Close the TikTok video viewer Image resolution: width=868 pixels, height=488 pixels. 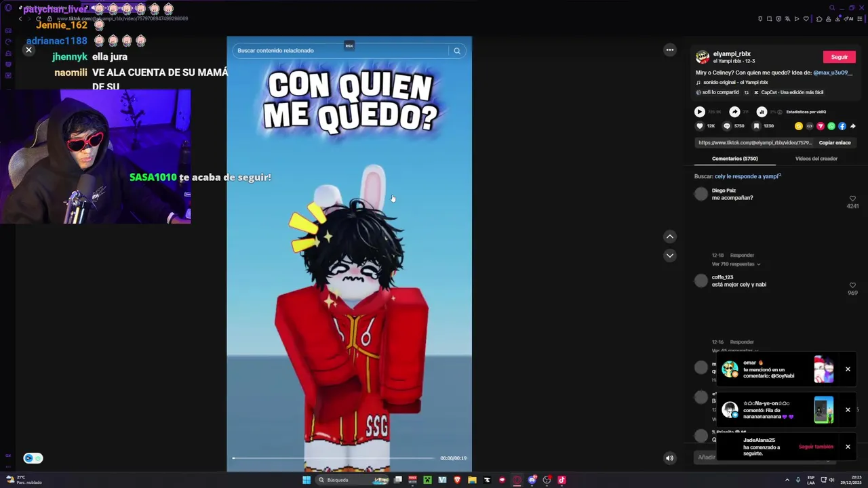(x=28, y=50)
